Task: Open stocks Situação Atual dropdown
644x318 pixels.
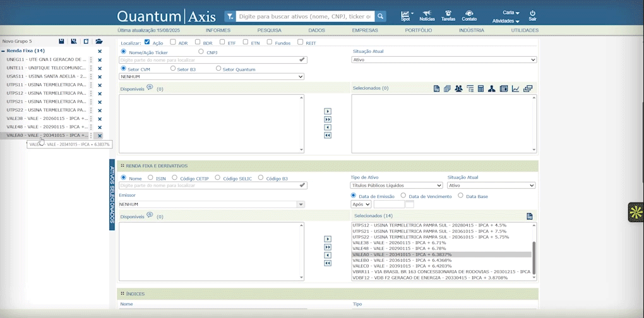Action: pos(444,60)
